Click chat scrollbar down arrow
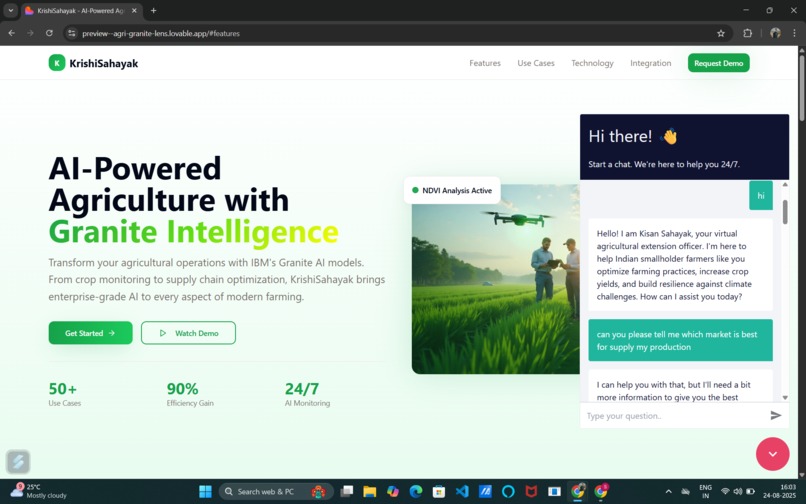 pyautogui.click(x=785, y=397)
